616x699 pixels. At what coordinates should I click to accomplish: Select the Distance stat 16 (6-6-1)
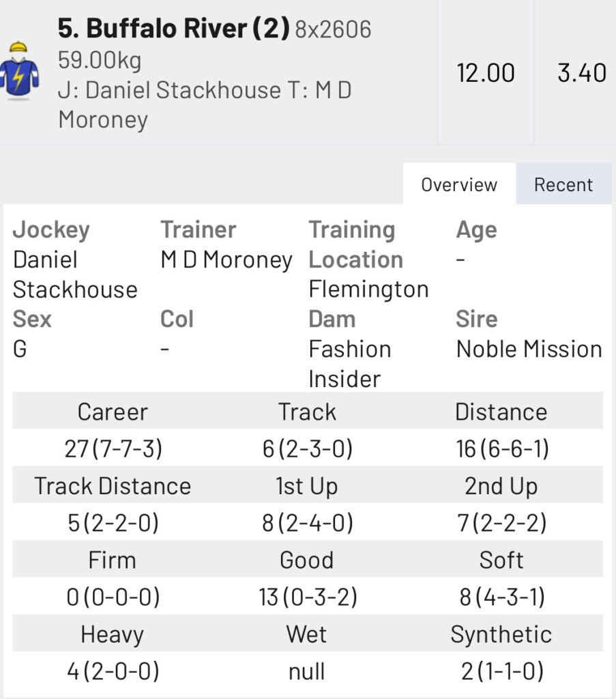[501, 448]
